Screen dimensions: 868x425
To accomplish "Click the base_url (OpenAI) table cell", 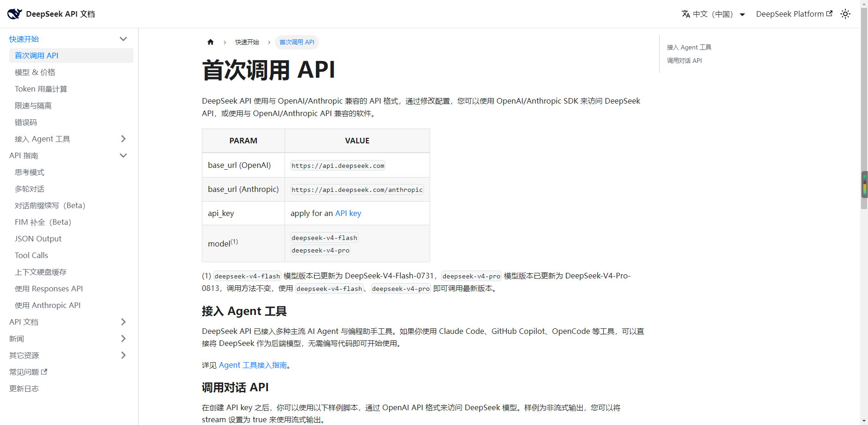I will point(243,165).
